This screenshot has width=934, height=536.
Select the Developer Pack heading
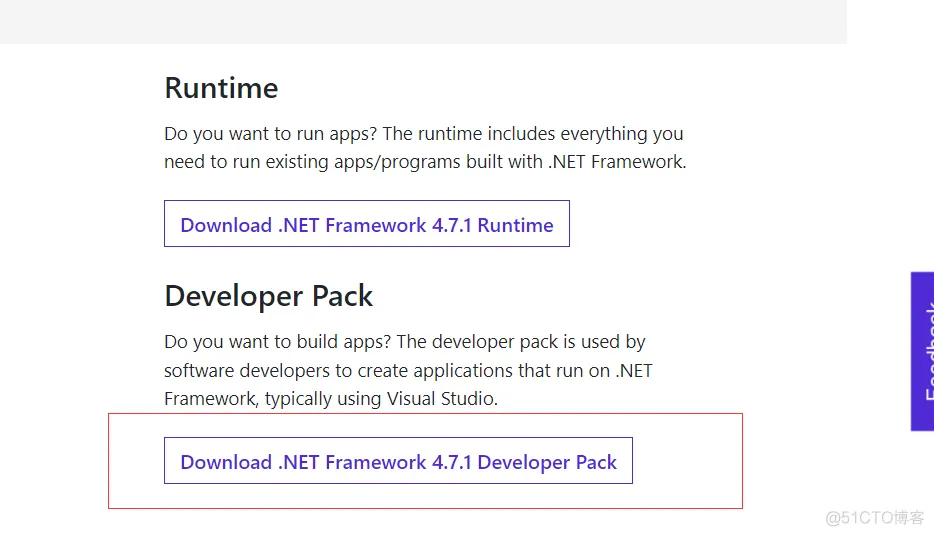click(269, 296)
